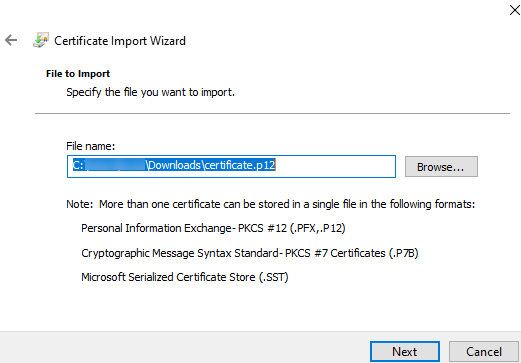
Task: Click the Certificate Import Wizard icon
Action: coord(41,40)
